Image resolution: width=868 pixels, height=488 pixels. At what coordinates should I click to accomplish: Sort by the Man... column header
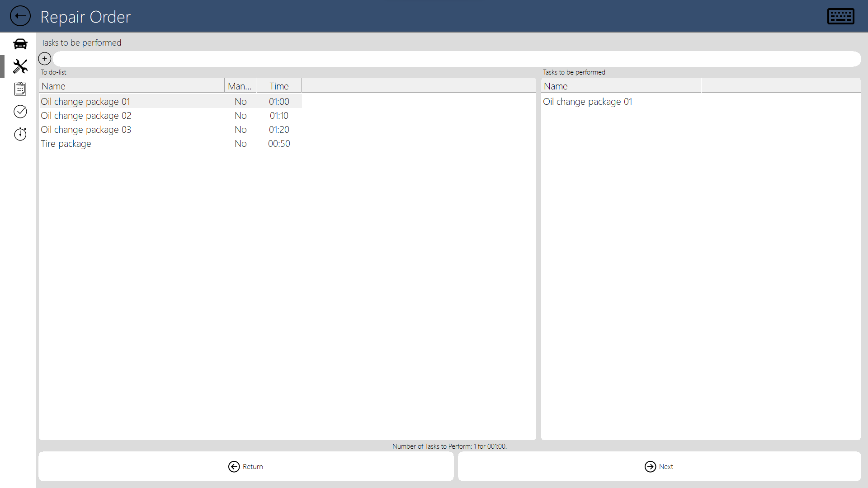click(x=240, y=86)
